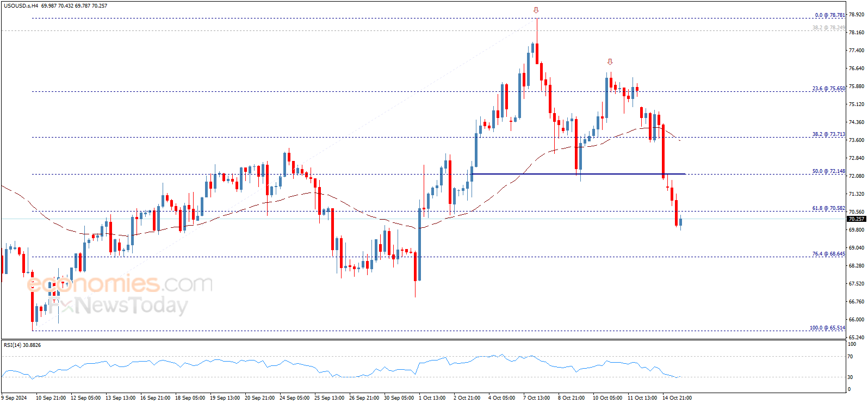The height and width of the screenshot is (404, 868).
Task: Select the Fibonacci label 50.0 @ 72.148
Action: click(829, 171)
